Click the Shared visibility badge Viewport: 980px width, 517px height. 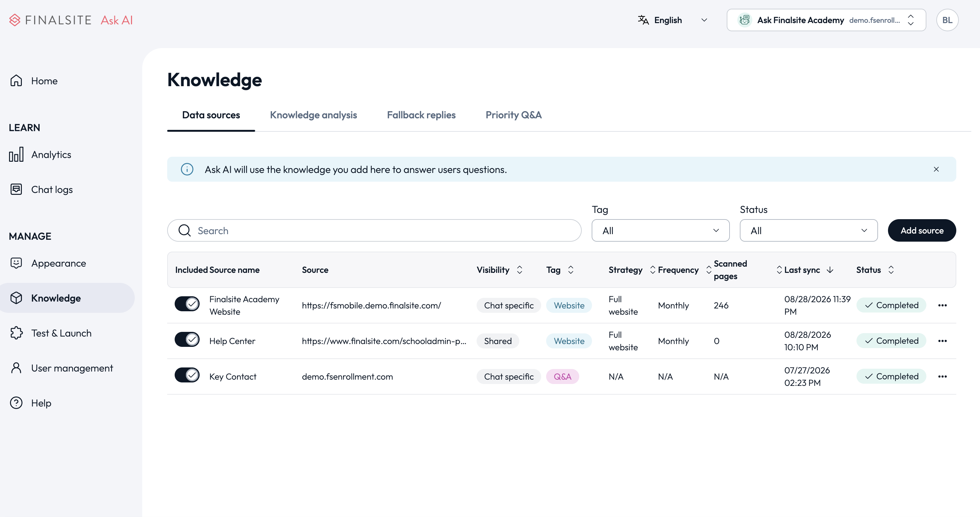pos(497,341)
